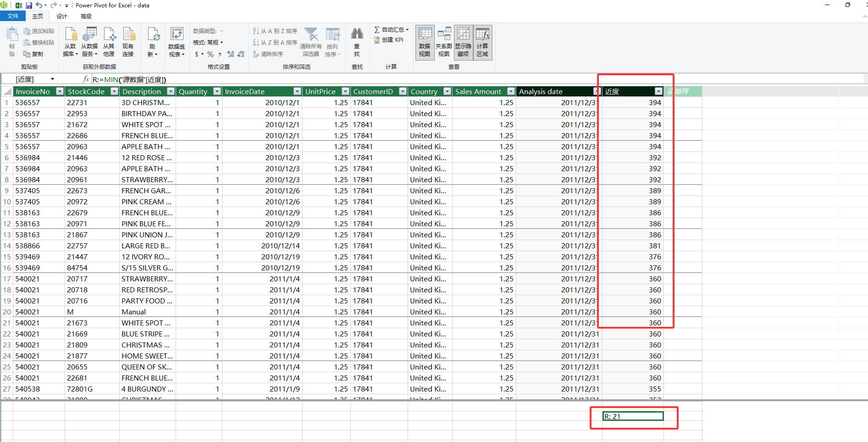The height and width of the screenshot is (442, 868).
Task: Select the R: 21 measure cell
Action: (x=633, y=416)
